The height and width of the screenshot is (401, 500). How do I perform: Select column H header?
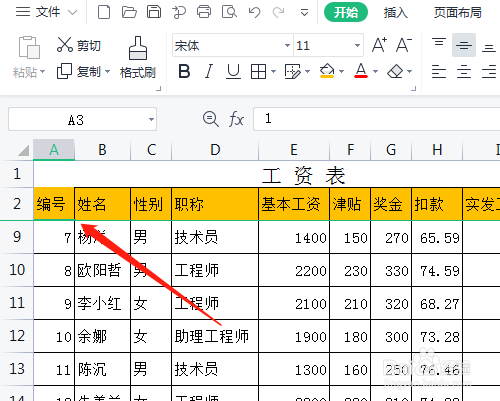click(x=437, y=150)
